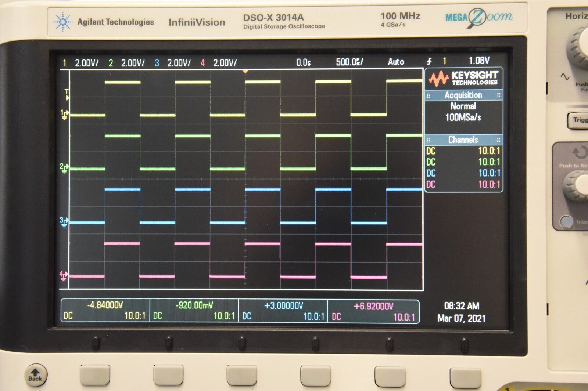588x391 pixels.
Task: Tap the Keysight Technologies logo
Action: 463,78
